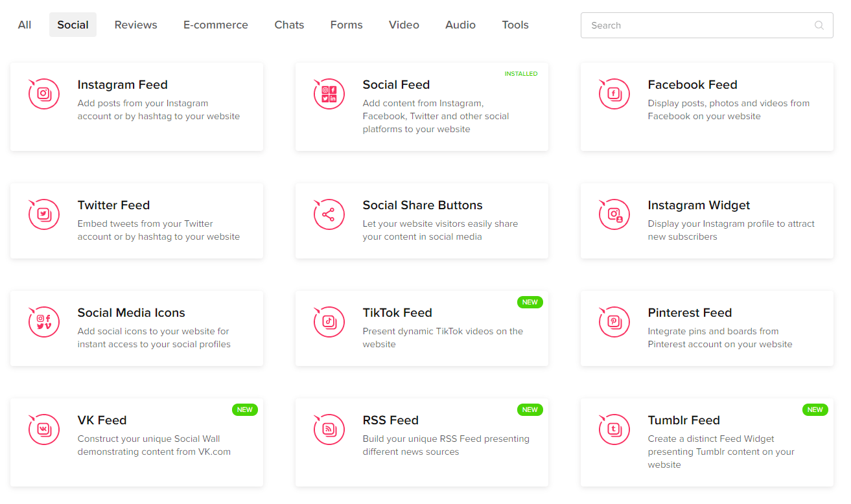
Task: Open the E-commerce category tab
Action: 216,25
